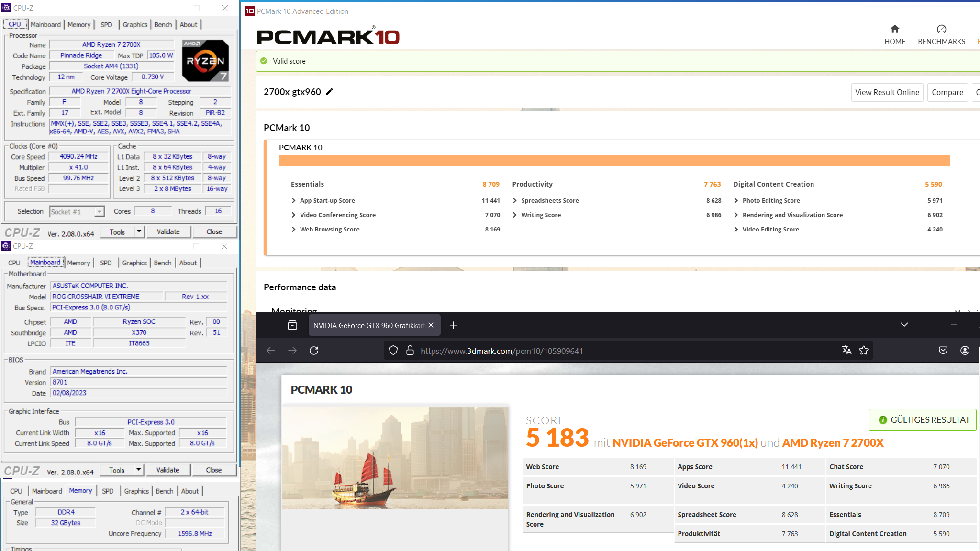This screenshot has height=551, width=980.
Task: Click Tools button in top CPU-Z
Action: pyautogui.click(x=117, y=231)
